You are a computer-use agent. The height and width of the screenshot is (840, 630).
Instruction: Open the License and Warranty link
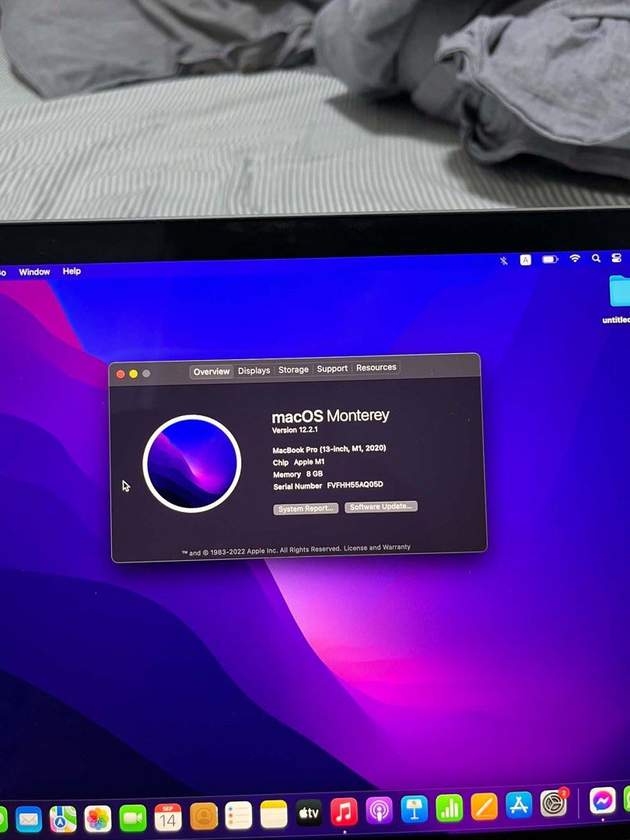point(377,548)
